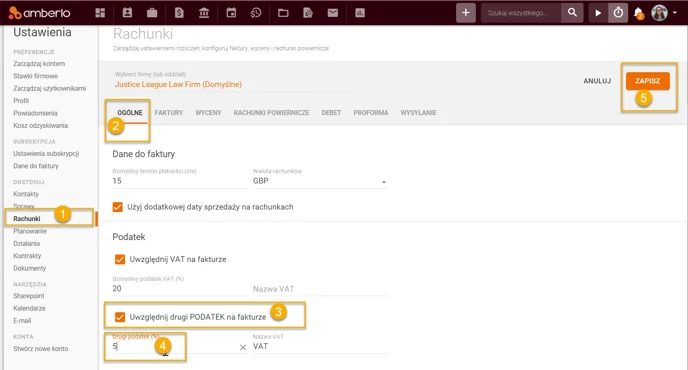Screen dimensions: 688x370
Task: Open Kontrakty in sidebar
Action: tap(27, 255)
